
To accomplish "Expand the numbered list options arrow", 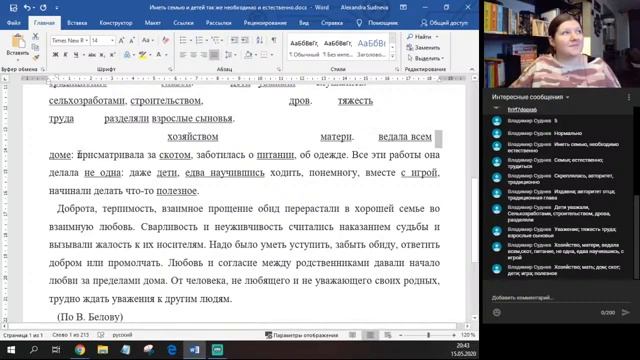I will (207, 40).
